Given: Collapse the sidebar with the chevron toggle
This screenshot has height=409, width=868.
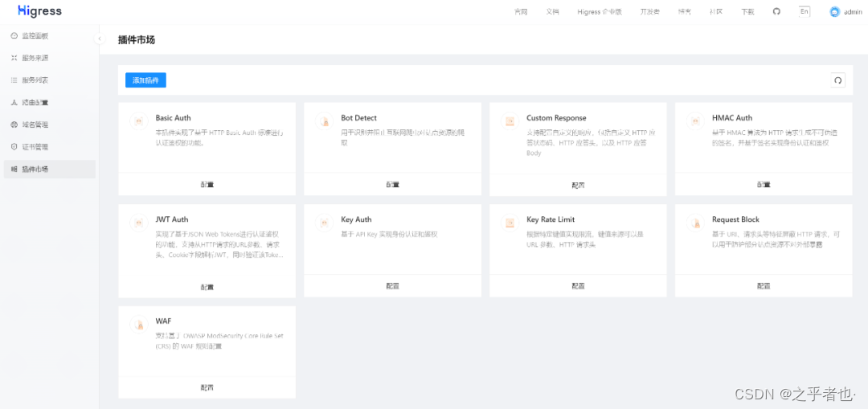Looking at the screenshot, I should (x=100, y=39).
